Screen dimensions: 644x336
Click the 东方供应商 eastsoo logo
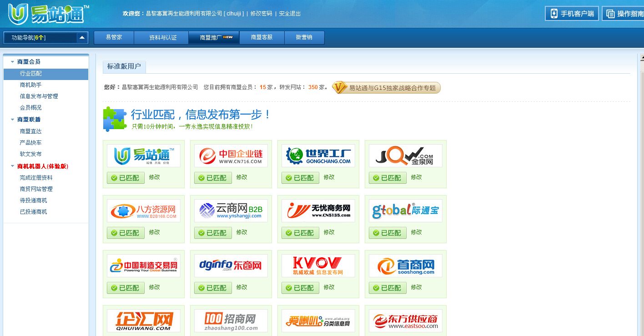click(406, 321)
